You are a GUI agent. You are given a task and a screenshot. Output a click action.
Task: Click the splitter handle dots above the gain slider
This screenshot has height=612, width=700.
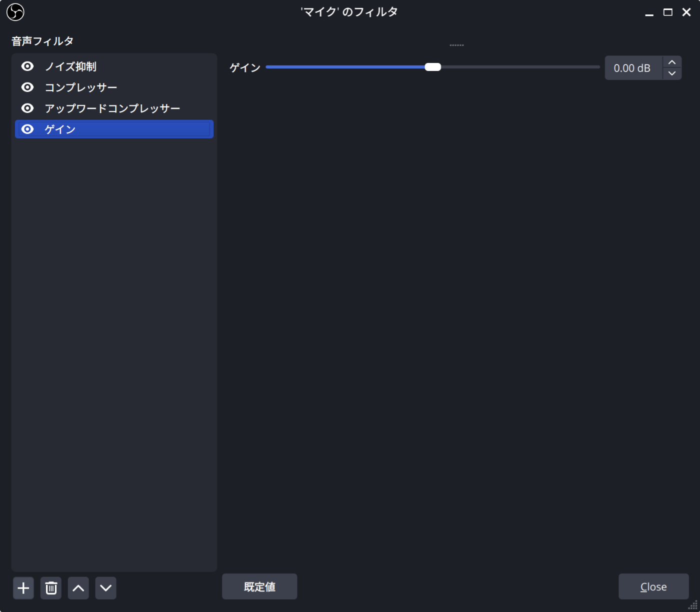coord(456,45)
